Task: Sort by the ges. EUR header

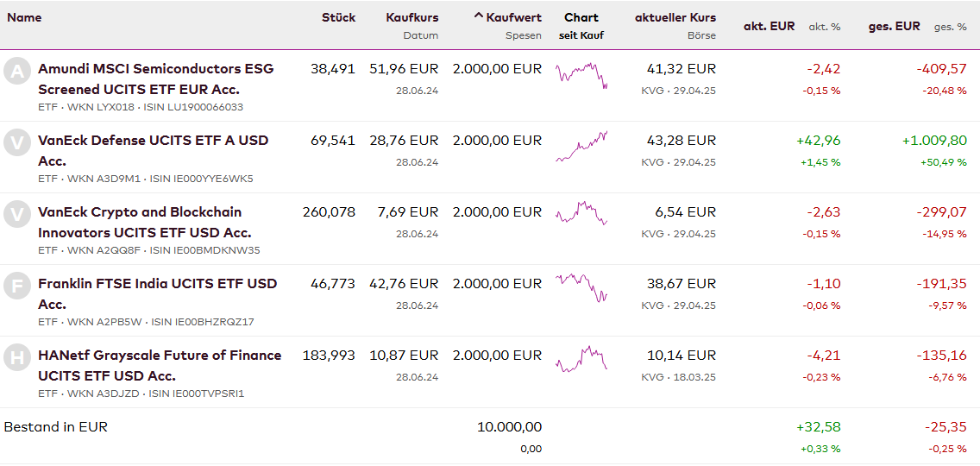Action: (x=894, y=27)
